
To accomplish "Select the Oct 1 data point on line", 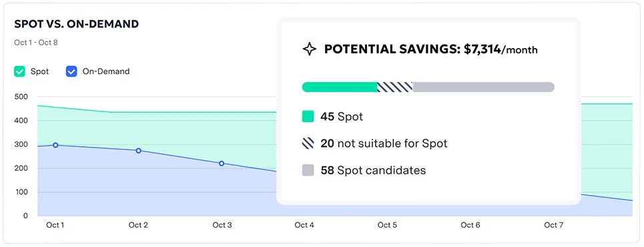I will pos(55,145).
